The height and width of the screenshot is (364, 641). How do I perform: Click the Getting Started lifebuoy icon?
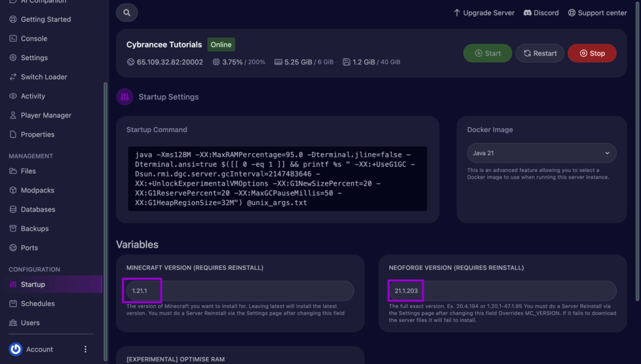coord(13,19)
